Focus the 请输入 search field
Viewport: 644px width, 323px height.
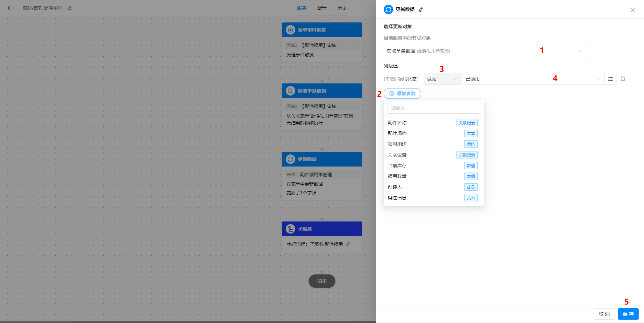point(434,108)
